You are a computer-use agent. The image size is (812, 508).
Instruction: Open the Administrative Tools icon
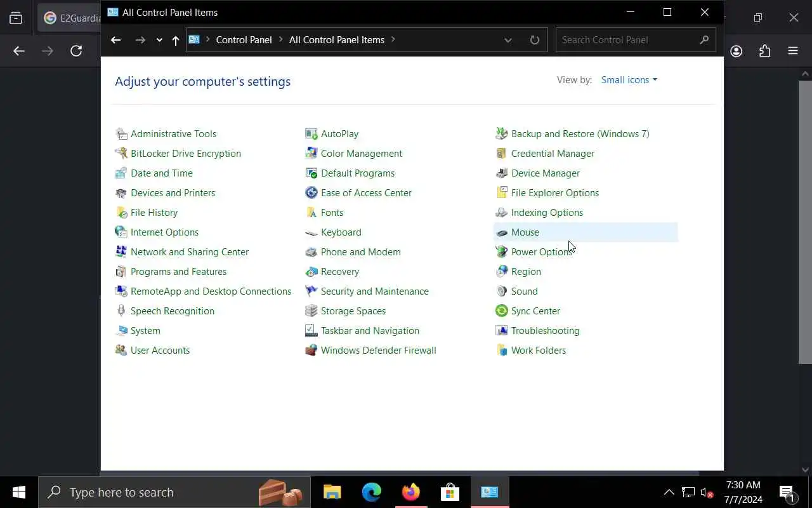point(121,134)
